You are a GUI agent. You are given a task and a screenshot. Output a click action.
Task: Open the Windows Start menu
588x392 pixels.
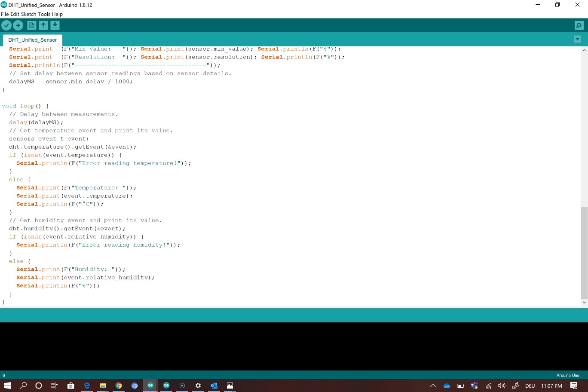tap(8, 386)
